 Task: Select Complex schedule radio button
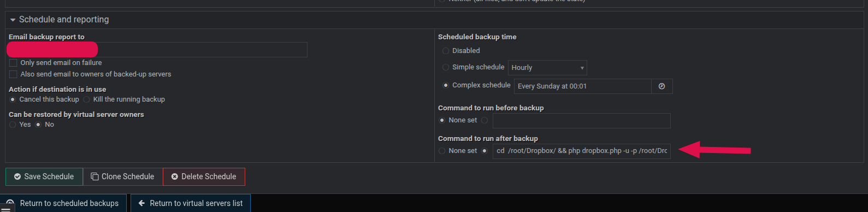click(446, 85)
